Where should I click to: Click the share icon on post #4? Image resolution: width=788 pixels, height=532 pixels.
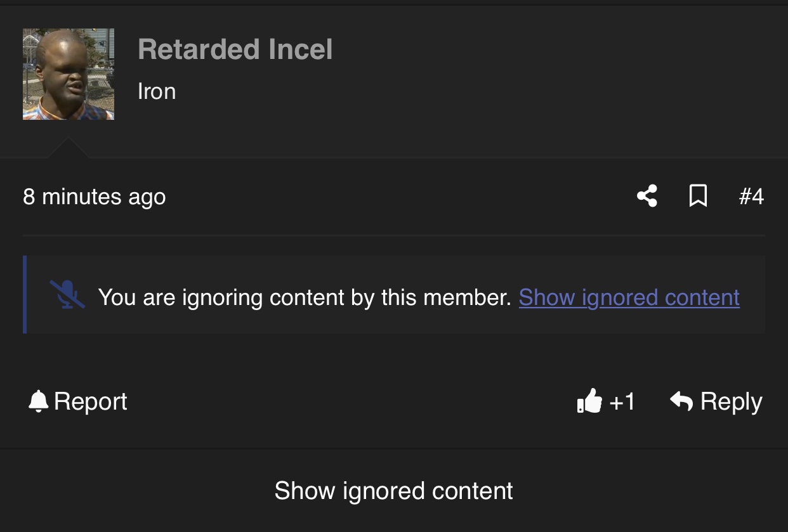click(x=648, y=197)
